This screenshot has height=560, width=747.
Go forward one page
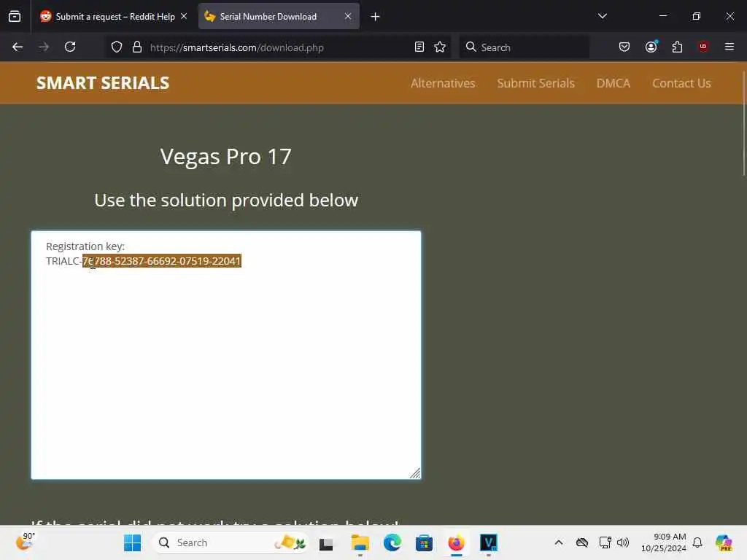(44, 47)
